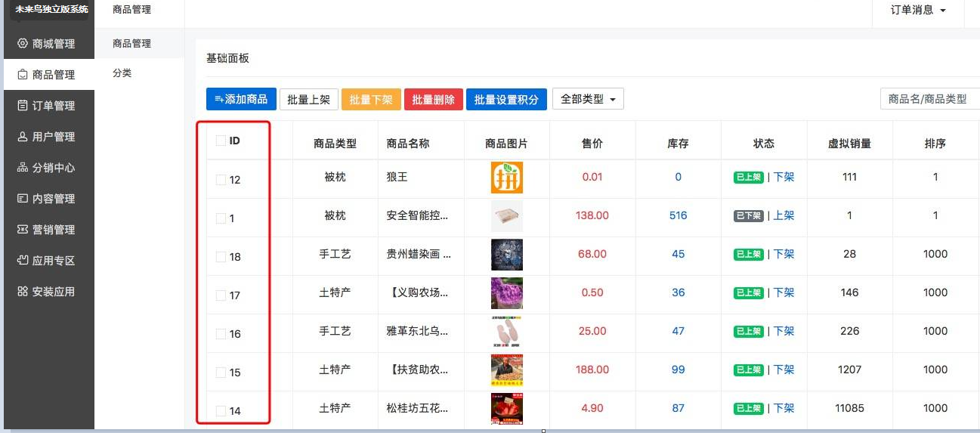
Task: Open thumbnail of 雅革东北乌 product
Action: [x=507, y=332]
